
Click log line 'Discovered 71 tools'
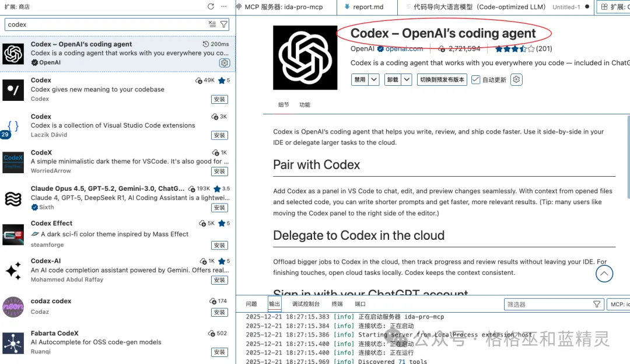coord(392,361)
